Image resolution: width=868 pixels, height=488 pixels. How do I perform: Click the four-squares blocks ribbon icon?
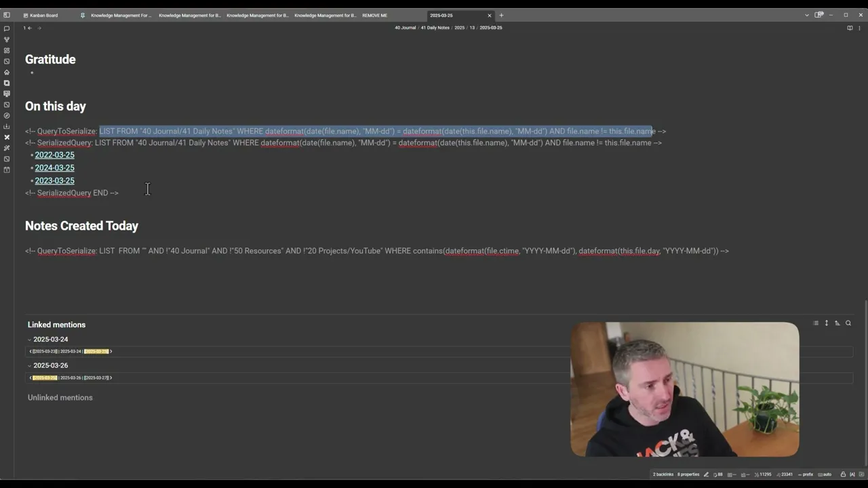7,50
